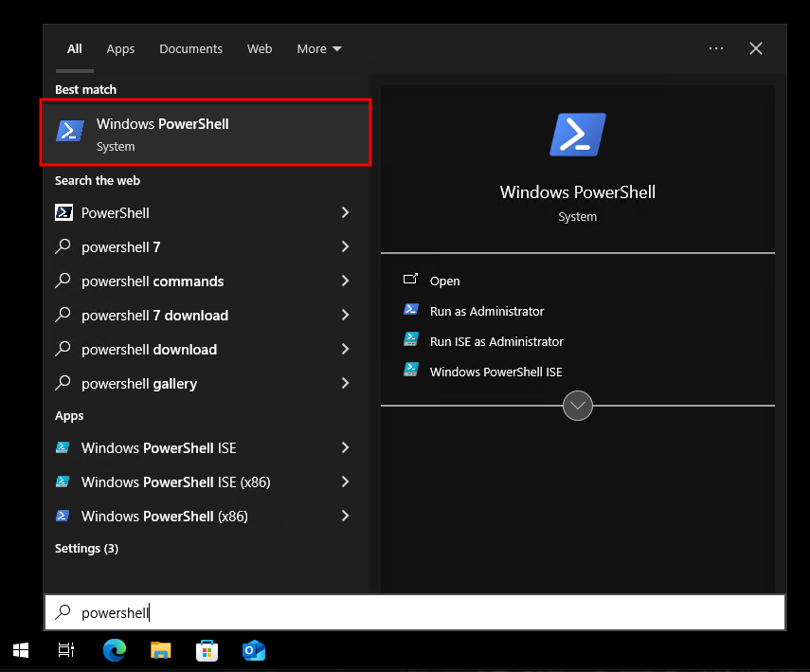
Task: Select Run ISE as Administrator option
Action: [496, 341]
